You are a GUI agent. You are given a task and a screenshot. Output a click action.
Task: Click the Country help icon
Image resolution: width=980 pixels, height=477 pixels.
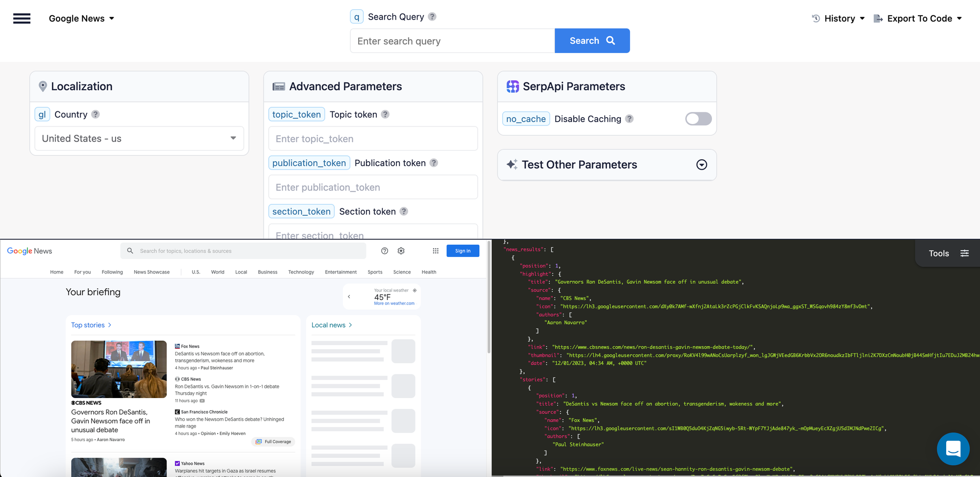[96, 114]
